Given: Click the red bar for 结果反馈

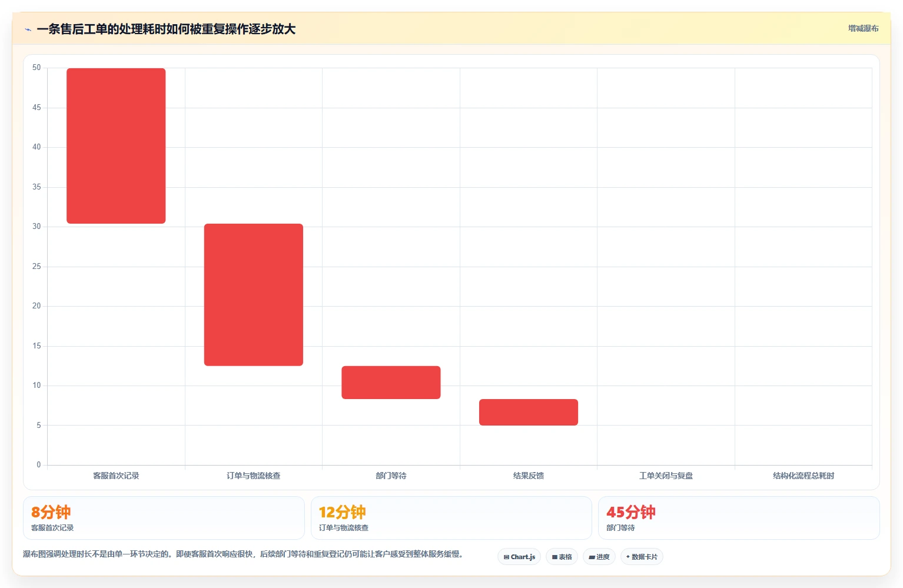Looking at the screenshot, I should [529, 412].
